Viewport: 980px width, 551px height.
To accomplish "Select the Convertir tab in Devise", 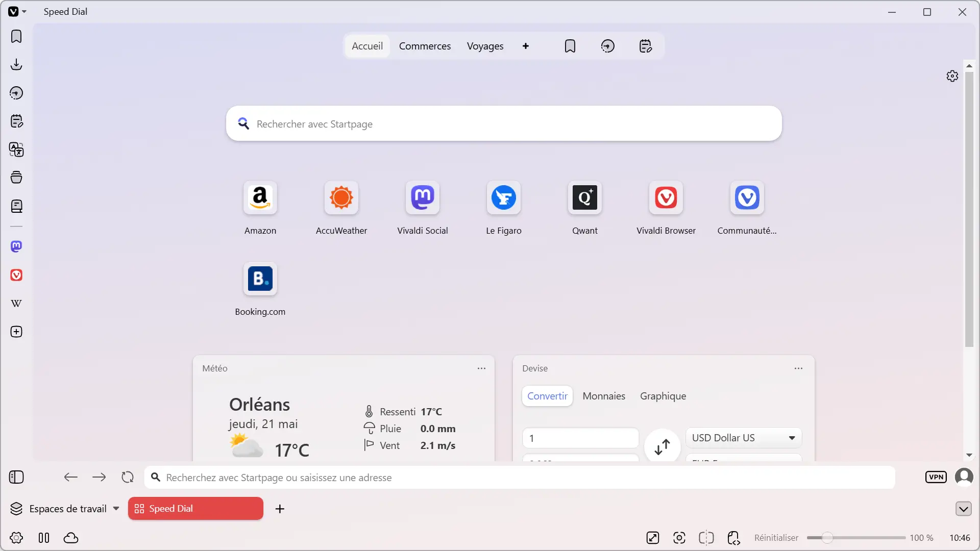I will click(x=547, y=396).
